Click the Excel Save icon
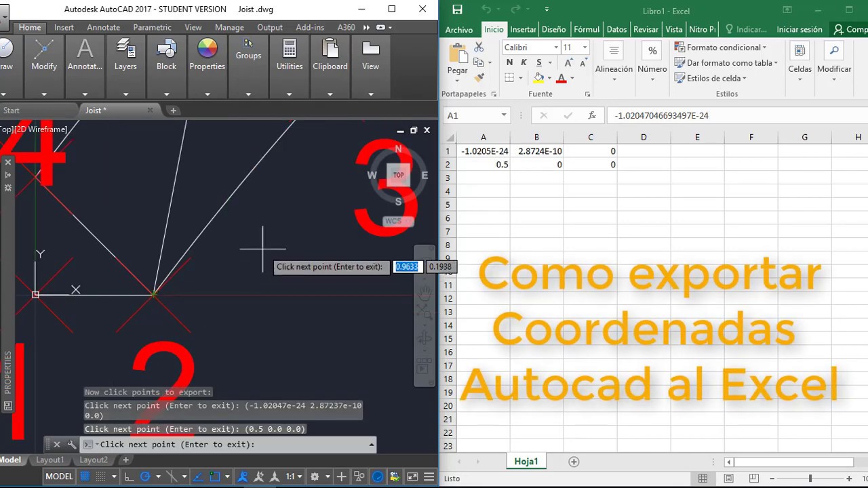 point(457,9)
